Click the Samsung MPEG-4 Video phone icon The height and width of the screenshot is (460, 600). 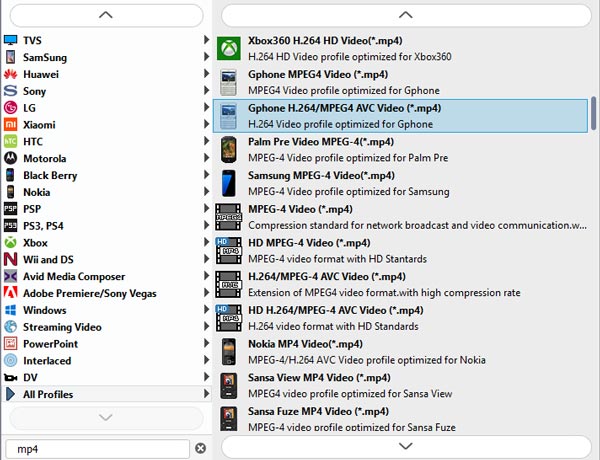[228, 183]
